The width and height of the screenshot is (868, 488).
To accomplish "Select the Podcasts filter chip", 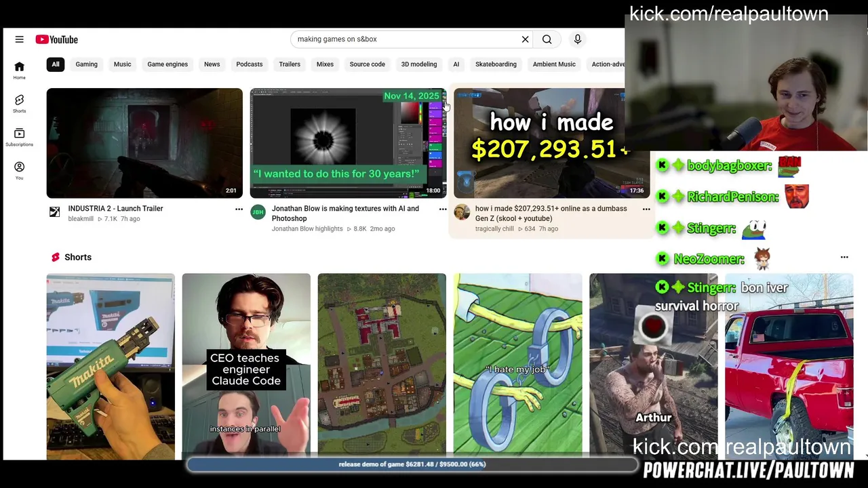I will pos(250,64).
